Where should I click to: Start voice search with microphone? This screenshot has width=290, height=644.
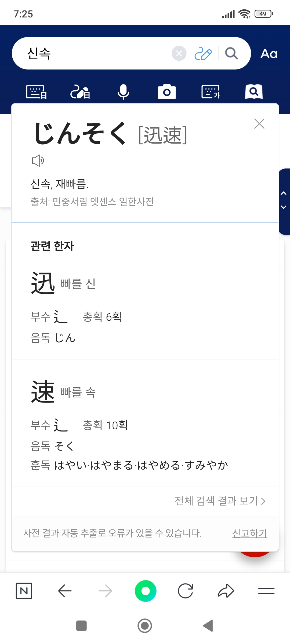click(123, 92)
